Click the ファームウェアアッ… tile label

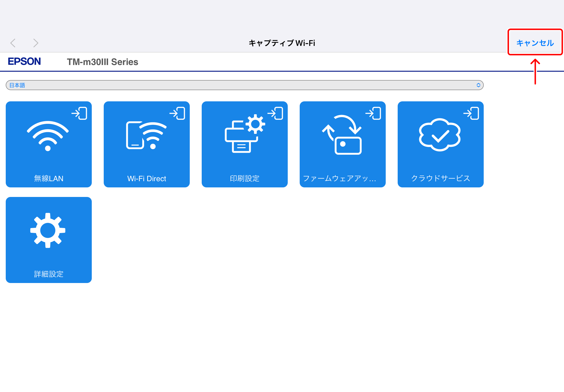click(x=339, y=178)
